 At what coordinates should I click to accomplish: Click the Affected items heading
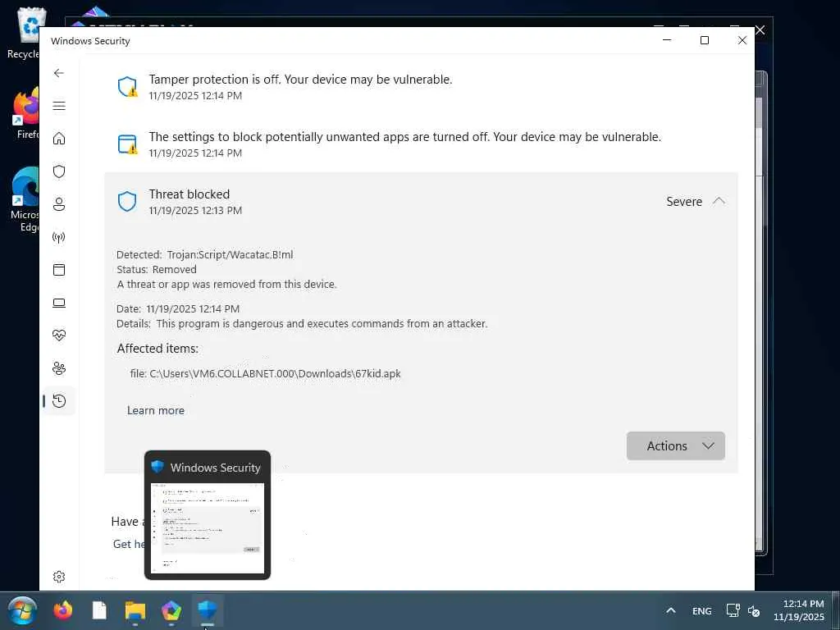(157, 348)
